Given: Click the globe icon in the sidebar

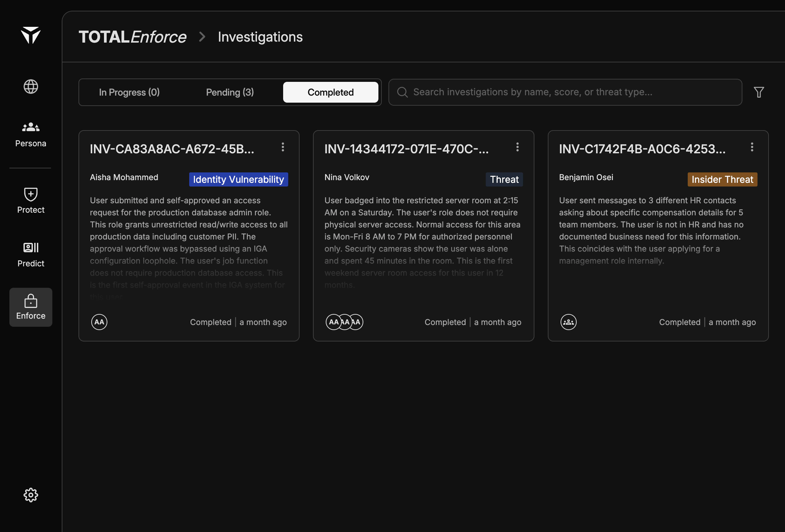Looking at the screenshot, I should pyautogui.click(x=31, y=87).
